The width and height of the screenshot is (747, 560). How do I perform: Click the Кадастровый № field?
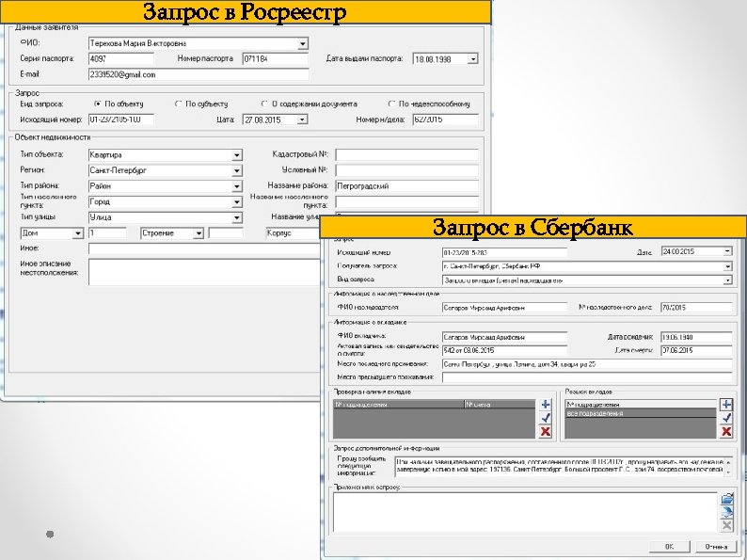pyautogui.click(x=406, y=155)
